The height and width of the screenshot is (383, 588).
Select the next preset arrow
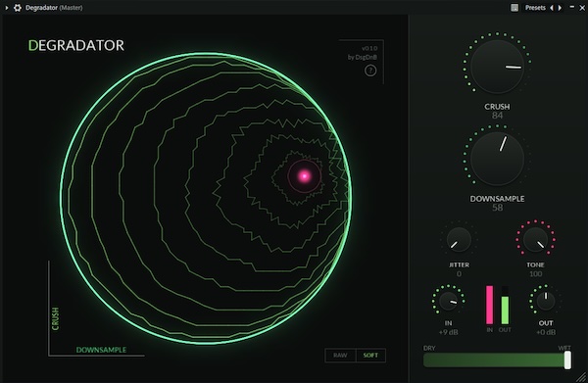pos(560,8)
